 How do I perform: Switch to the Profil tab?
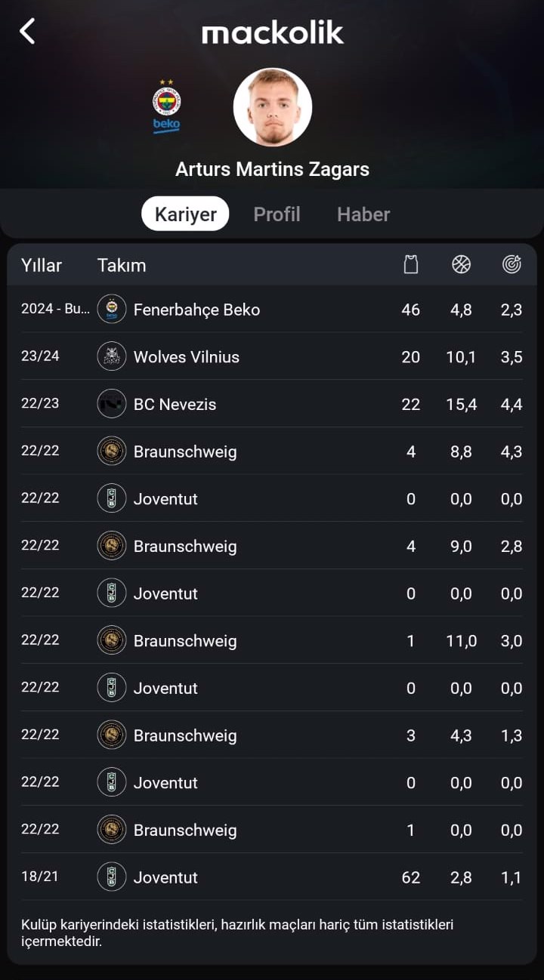click(x=277, y=214)
